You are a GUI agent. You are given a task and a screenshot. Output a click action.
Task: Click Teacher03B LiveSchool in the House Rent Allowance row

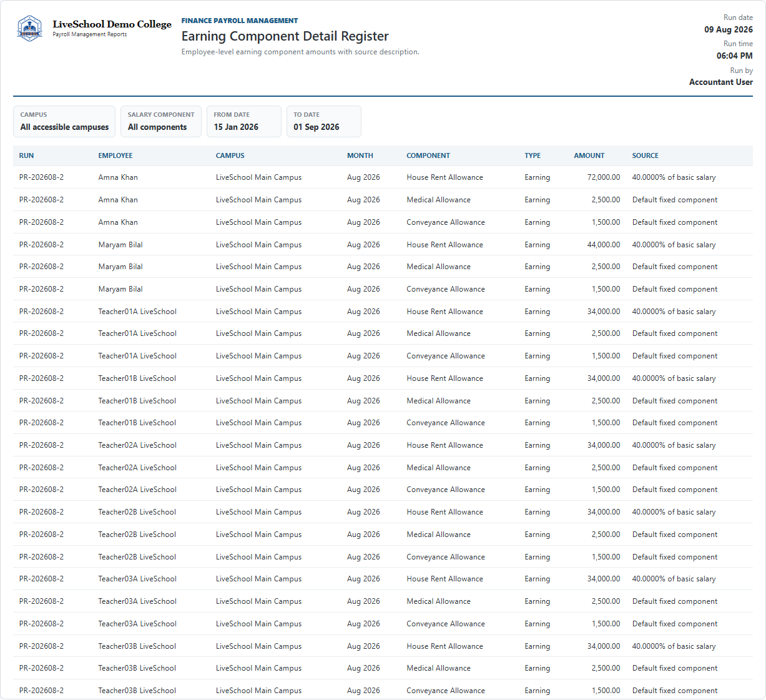click(x=137, y=646)
